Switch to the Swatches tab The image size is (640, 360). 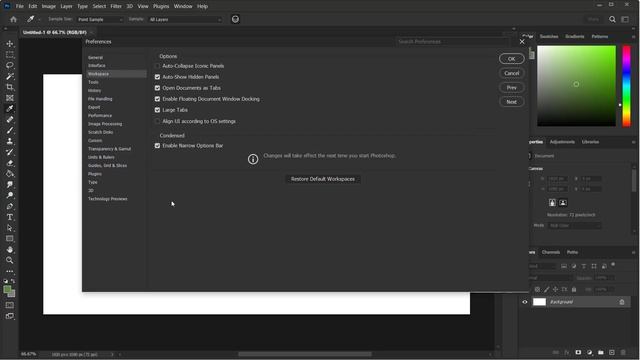[x=549, y=36]
